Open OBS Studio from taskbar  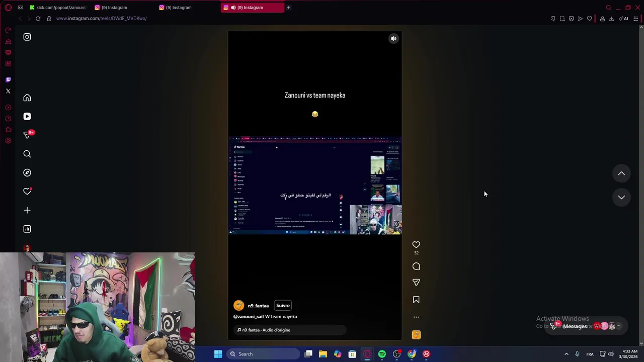tap(397, 354)
